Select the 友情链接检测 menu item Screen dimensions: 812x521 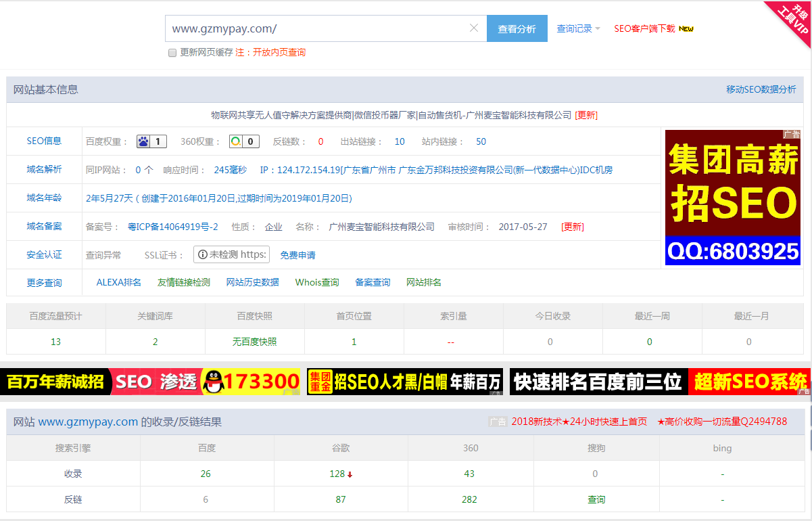(x=183, y=282)
